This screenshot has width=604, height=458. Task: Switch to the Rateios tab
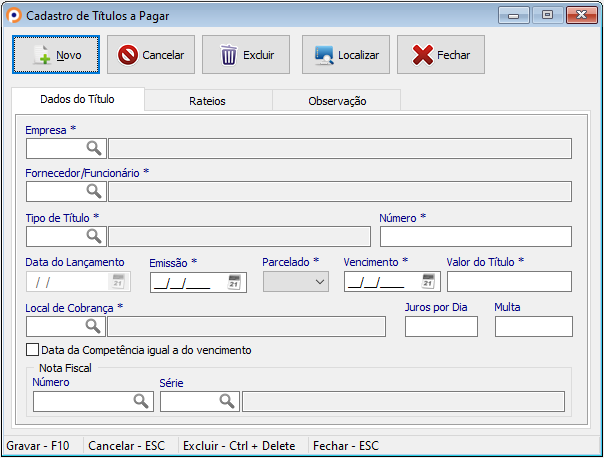tap(207, 101)
